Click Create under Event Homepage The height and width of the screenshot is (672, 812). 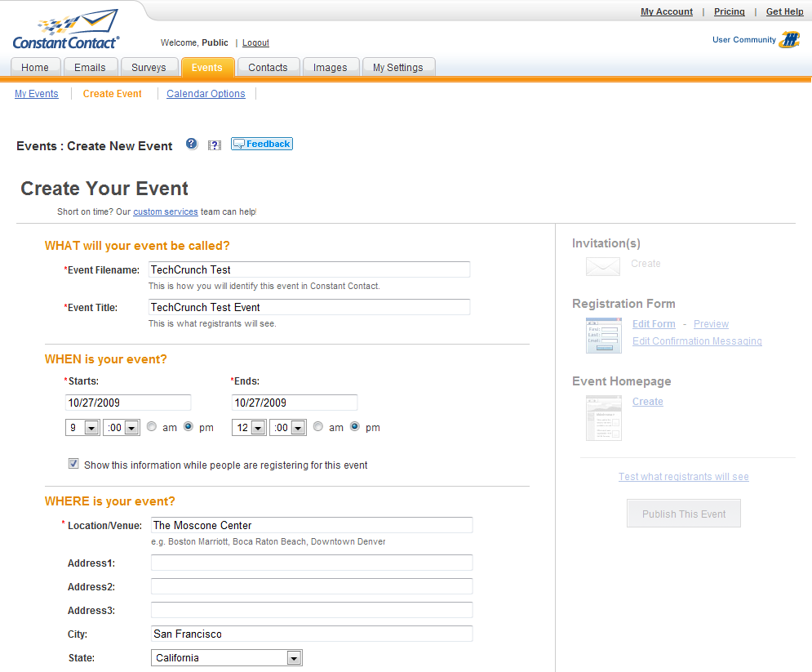click(648, 402)
